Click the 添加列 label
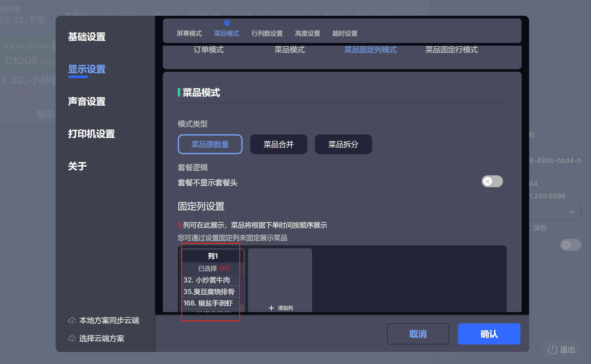This screenshot has width=591, height=364. click(x=285, y=308)
